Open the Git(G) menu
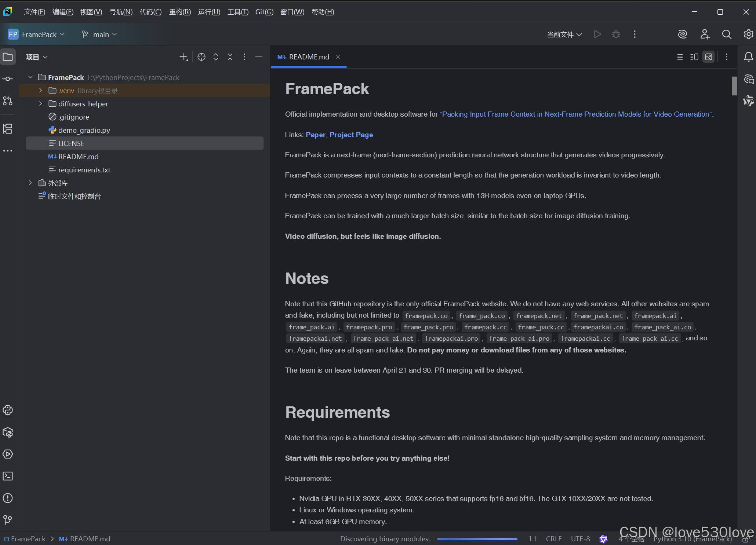This screenshot has height=545, width=756. pyautogui.click(x=264, y=12)
